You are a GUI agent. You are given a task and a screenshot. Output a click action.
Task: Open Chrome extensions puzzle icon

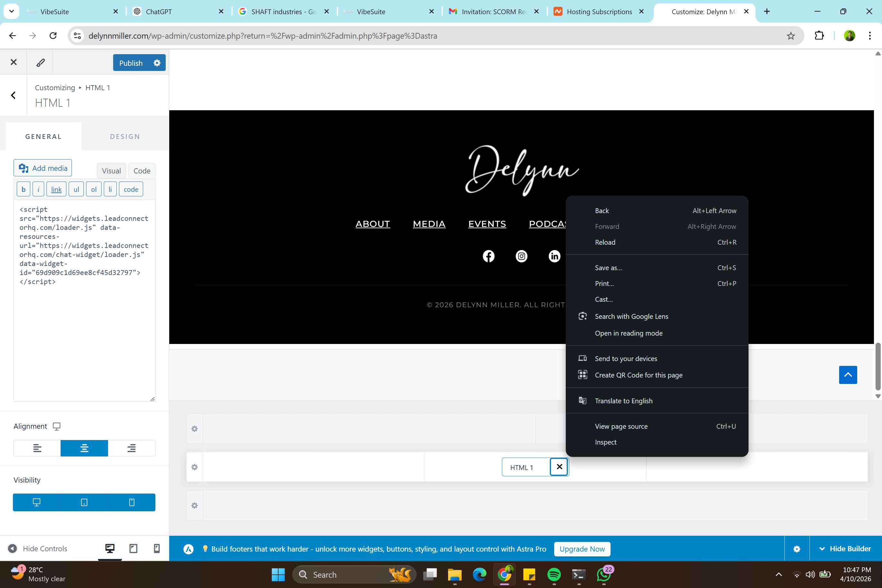(819, 36)
